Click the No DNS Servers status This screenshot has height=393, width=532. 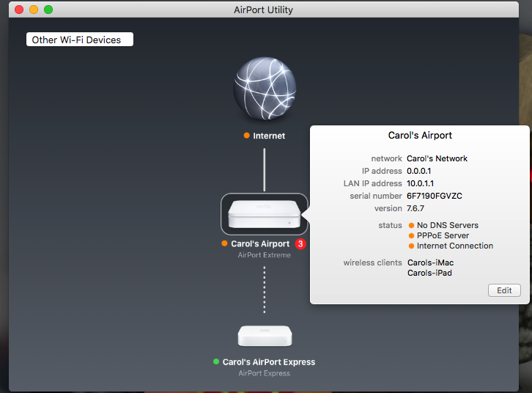448,225
